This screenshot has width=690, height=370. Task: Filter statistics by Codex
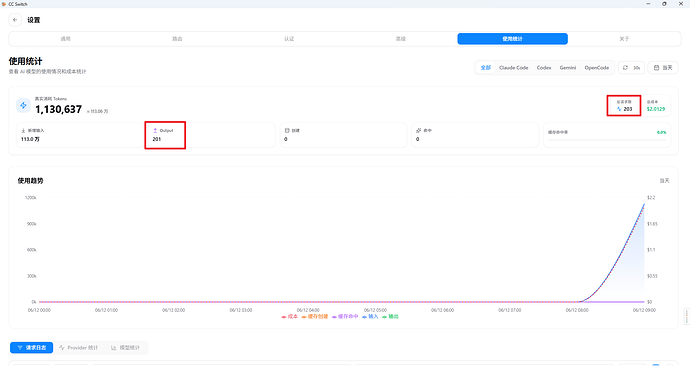click(544, 68)
